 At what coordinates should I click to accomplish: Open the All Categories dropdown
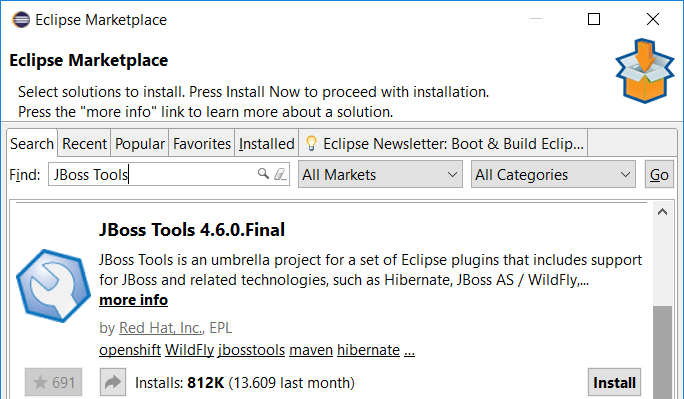pyautogui.click(x=553, y=174)
